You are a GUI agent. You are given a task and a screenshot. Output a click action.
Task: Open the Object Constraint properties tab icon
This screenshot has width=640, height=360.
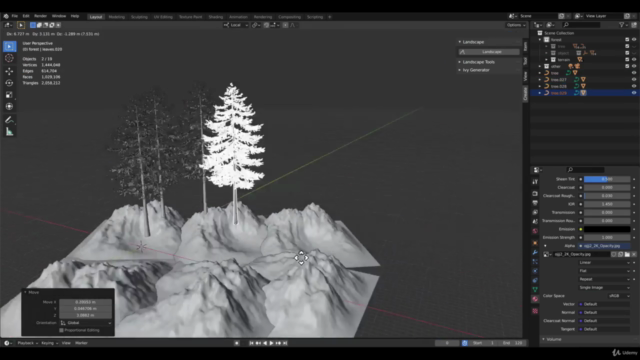pos(535,280)
